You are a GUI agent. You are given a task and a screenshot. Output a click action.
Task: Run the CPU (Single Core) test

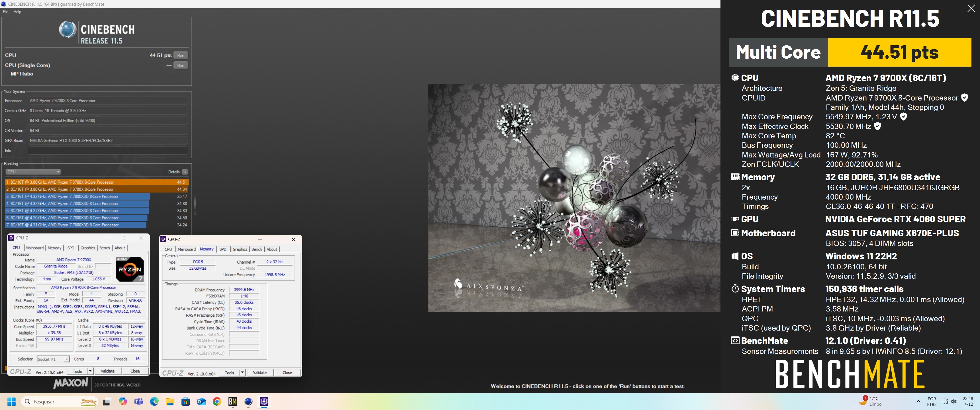(181, 65)
